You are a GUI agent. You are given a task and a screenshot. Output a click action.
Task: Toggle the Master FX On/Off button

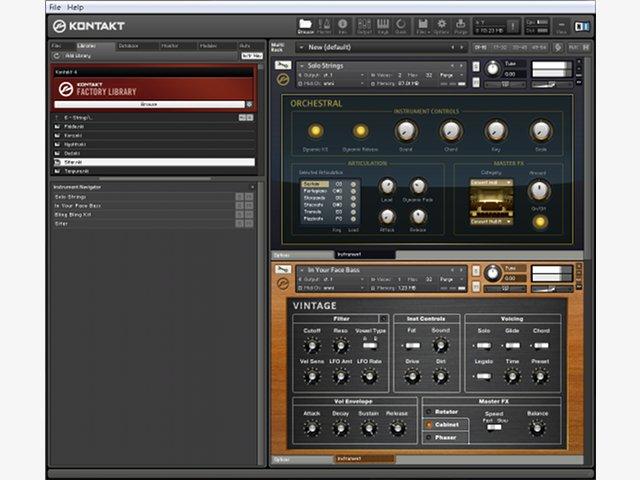pos(540,222)
